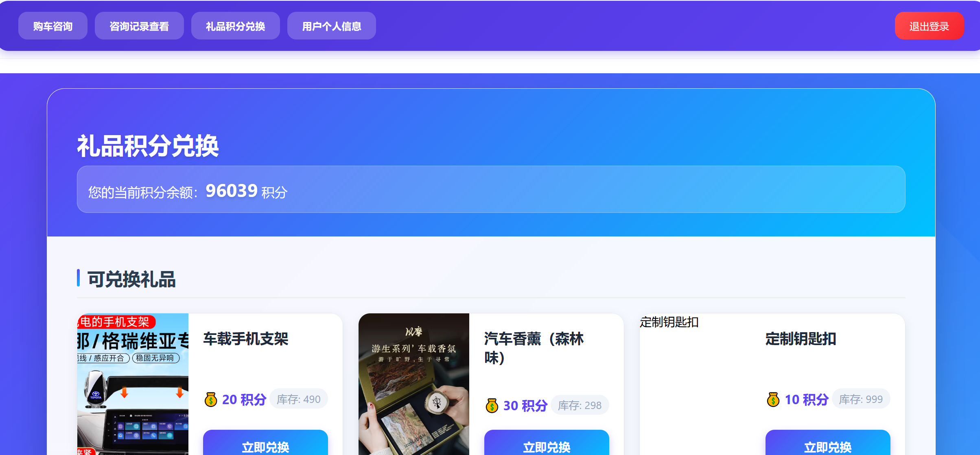The height and width of the screenshot is (455, 980).
Task: Redeem 定制钥匙扣 with its 立即兑换 button
Action: click(828, 443)
